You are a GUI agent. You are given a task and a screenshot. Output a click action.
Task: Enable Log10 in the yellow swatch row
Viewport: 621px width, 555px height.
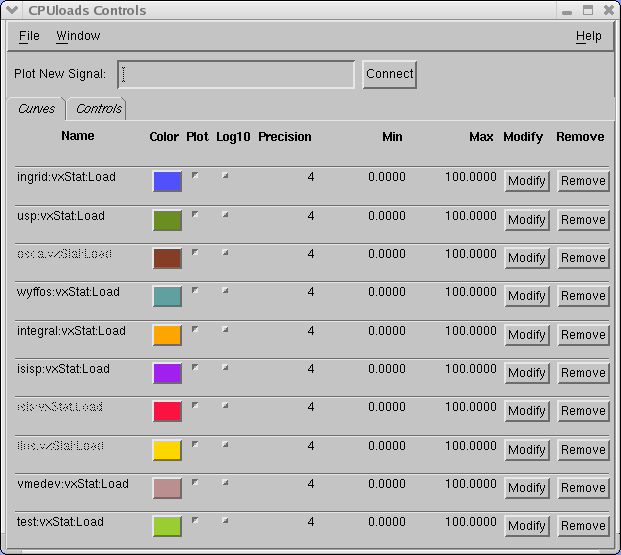click(225, 444)
